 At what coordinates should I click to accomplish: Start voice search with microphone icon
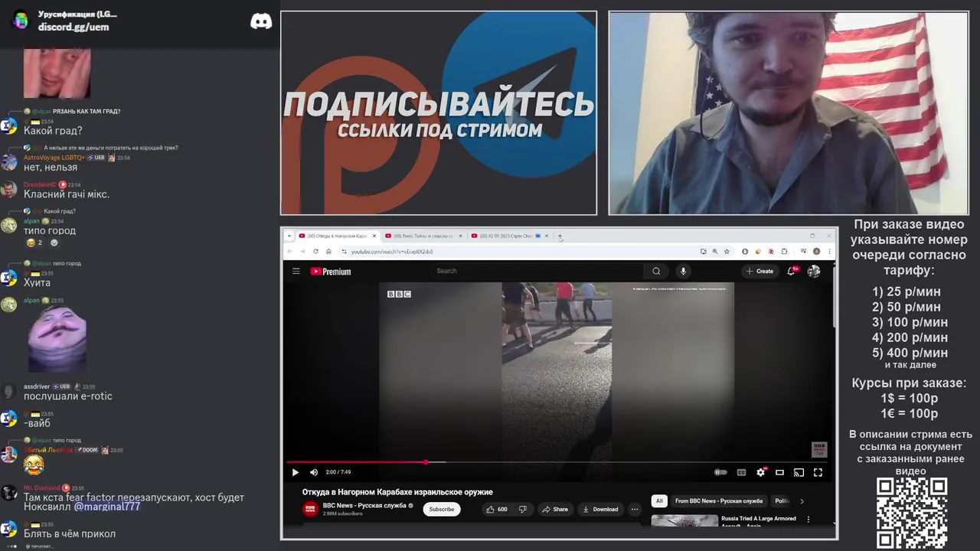[684, 271]
